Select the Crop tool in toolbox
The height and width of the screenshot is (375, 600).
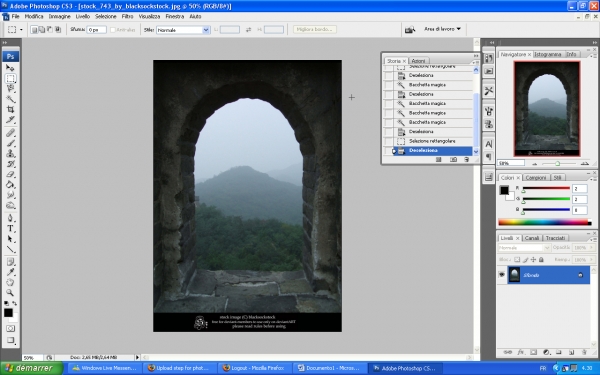(x=10, y=109)
